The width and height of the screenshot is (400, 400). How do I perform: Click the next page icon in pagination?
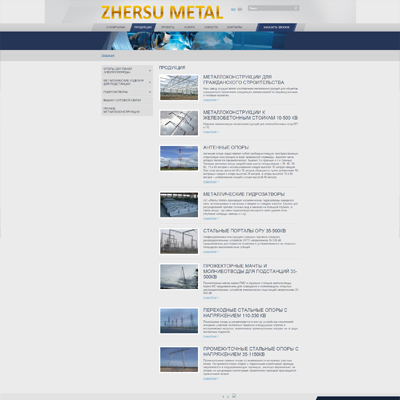234,396
